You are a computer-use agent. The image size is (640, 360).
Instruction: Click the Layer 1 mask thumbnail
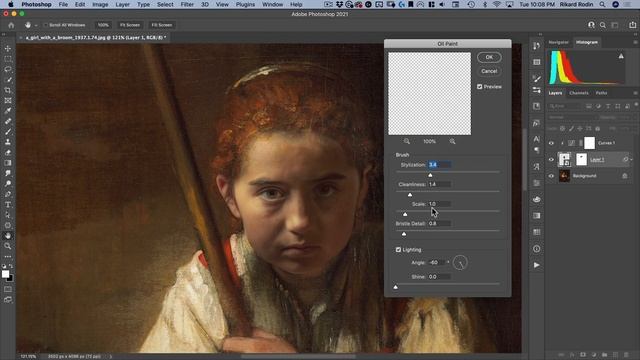(x=581, y=159)
